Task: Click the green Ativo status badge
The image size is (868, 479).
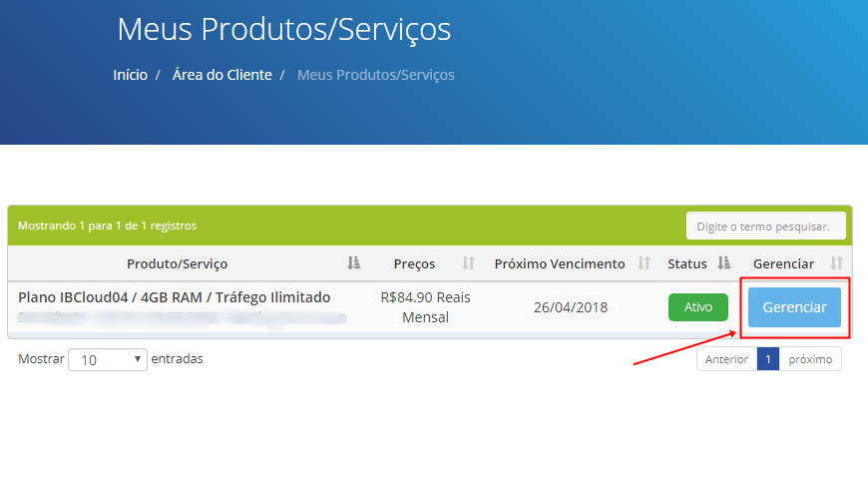Action: tap(698, 307)
